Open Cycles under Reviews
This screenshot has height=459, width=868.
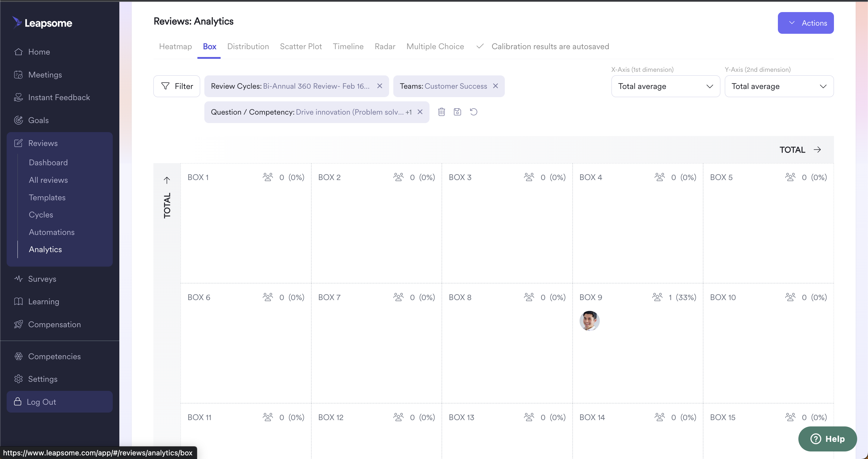pyautogui.click(x=41, y=214)
